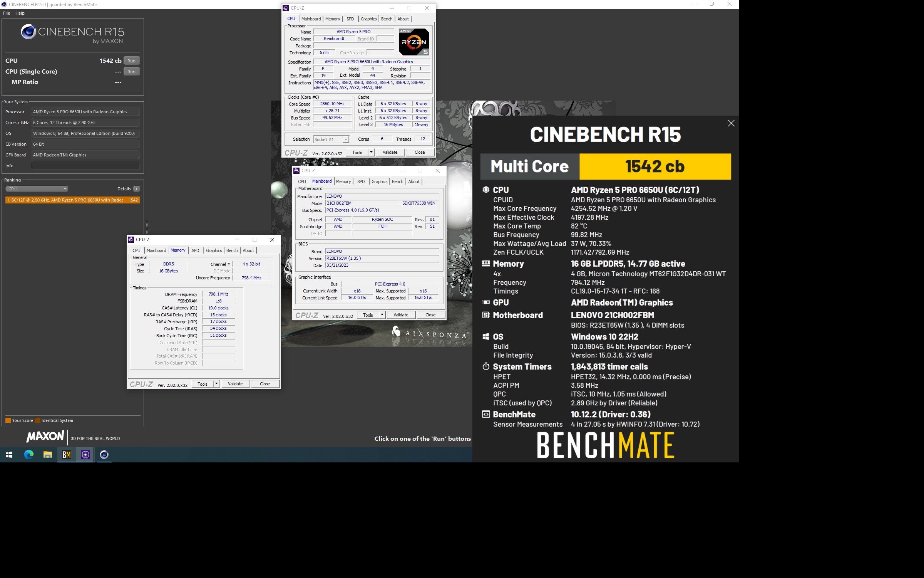Open Graphics tab in Mainboard CPU-Z window

[380, 181]
